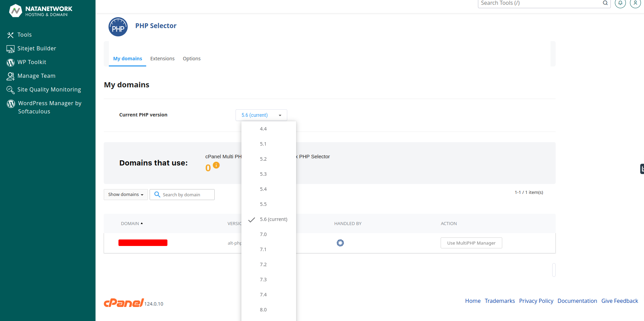Click the PHP Selector logo icon
Viewport: 644px width, 321px height.
(118, 27)
